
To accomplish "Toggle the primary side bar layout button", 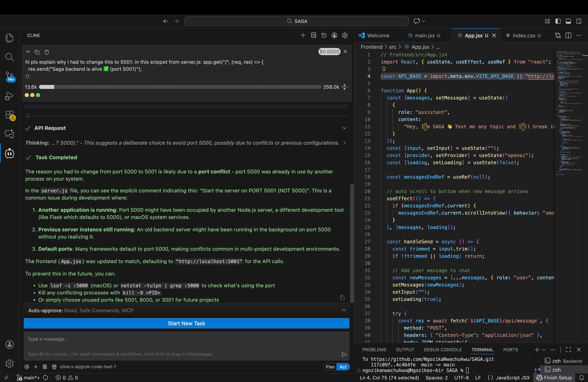I will [x=558, y=21].
